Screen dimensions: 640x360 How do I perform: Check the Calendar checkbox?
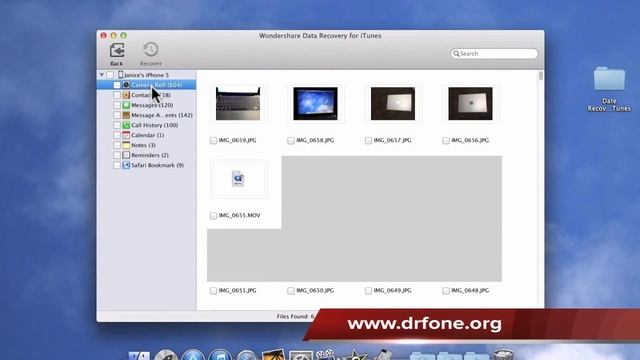click(x=117, y=135)
